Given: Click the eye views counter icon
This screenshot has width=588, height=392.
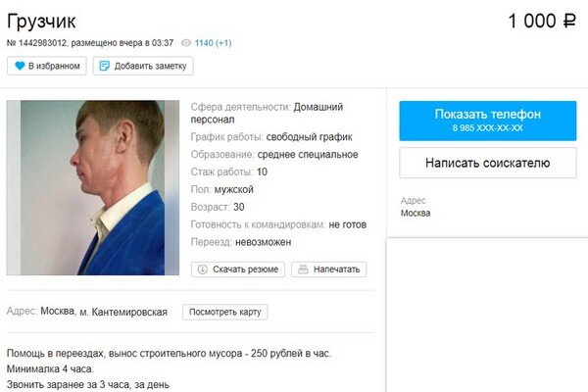Looking at the screenshot, I should pos(186,43).
